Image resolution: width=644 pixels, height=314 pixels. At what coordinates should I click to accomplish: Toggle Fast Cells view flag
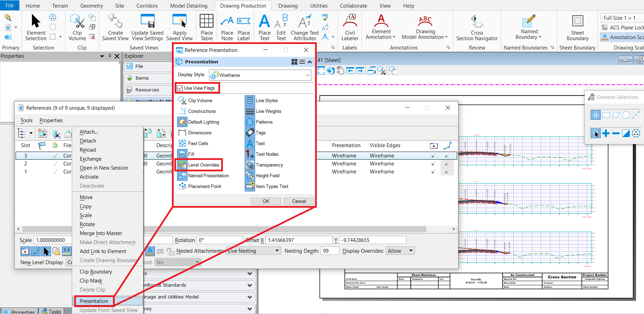pyautogui.click(x=193, y=143)
